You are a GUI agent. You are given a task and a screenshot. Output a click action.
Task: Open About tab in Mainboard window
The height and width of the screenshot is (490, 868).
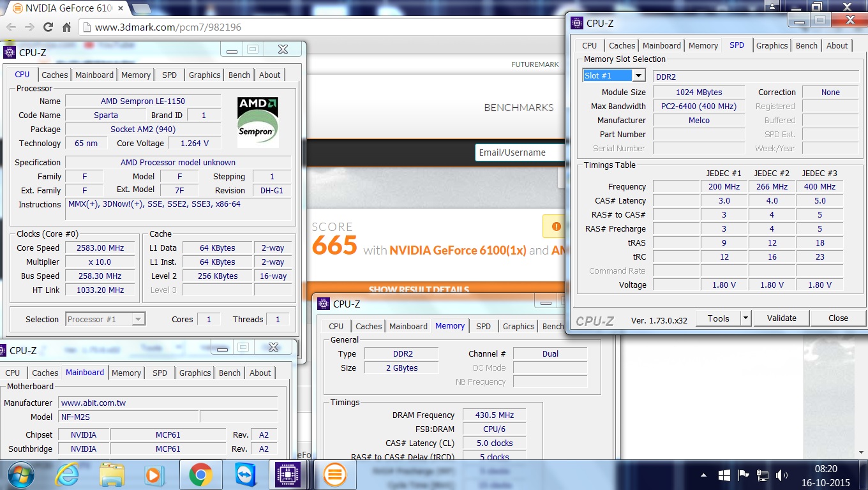point(260,373)
